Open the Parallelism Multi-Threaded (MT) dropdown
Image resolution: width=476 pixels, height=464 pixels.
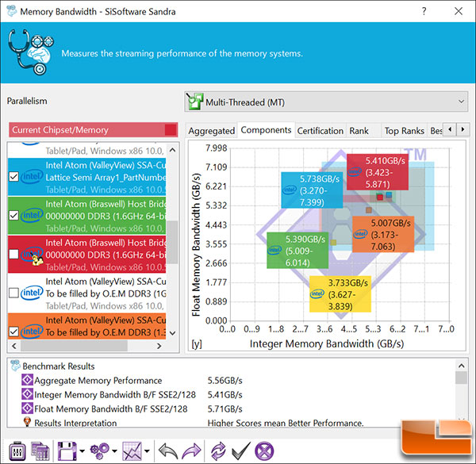[x=326, y=102]
